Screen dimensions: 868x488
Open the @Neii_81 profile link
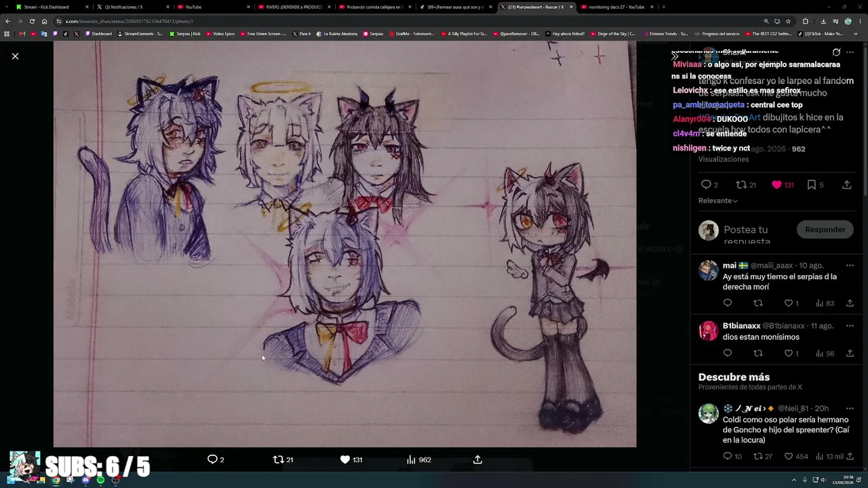(793, 409)
